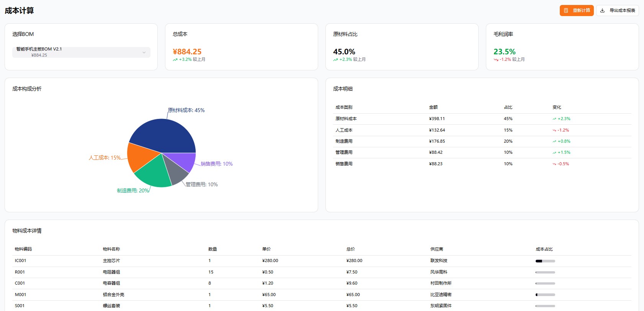Screen dimensions: 644x311
Task: Click the 主控芯片 cost ratio progress bar
Action: [x=545, y=261]
